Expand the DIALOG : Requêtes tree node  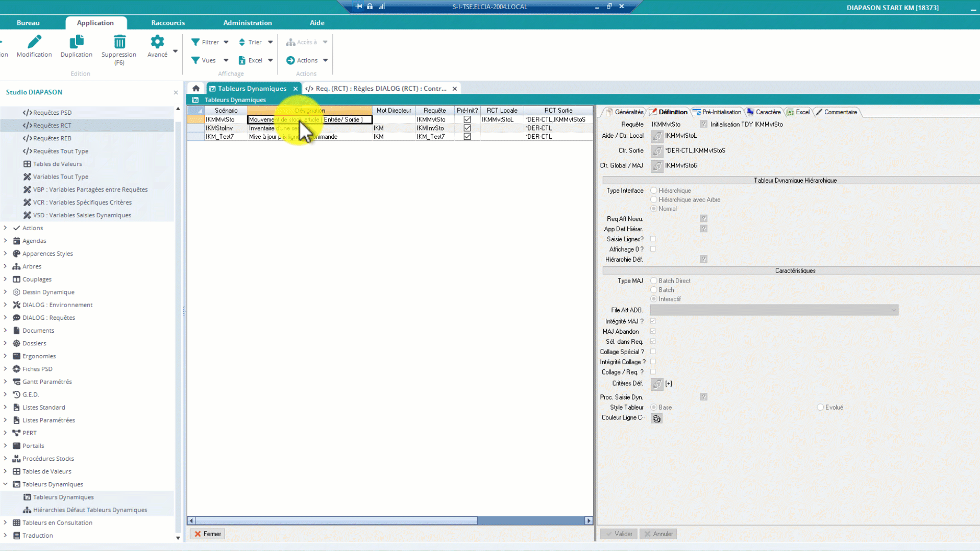pyautogui.click(x=5, y=317)
